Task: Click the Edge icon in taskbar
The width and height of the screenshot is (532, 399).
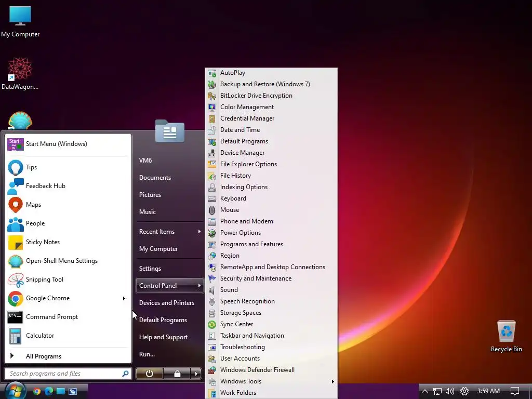Action: (x=49, y=391)
